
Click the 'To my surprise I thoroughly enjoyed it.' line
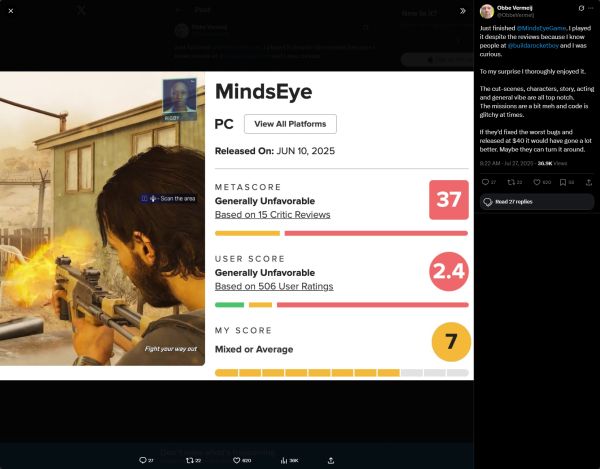(533, 72)
